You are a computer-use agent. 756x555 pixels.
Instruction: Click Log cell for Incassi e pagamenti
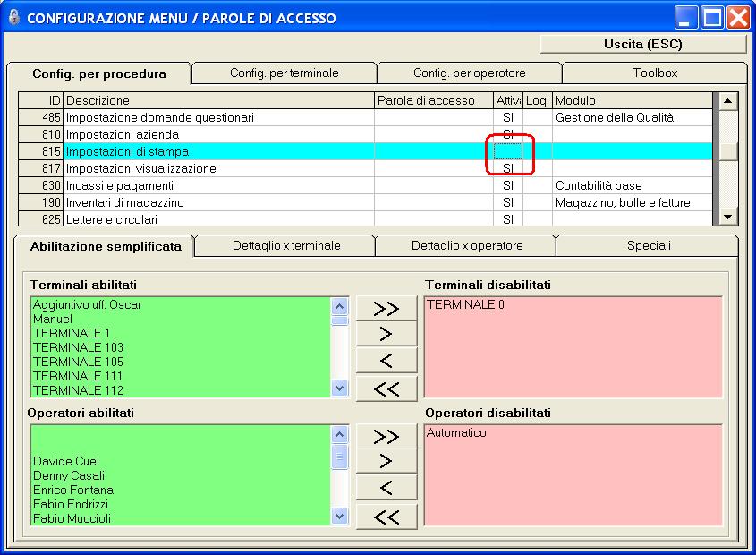pos(537,186)
